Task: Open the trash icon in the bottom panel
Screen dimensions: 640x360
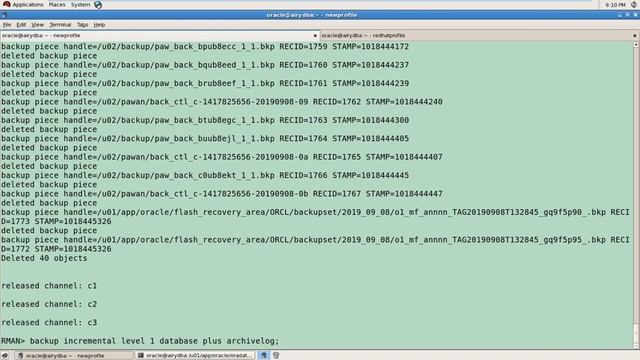Action: (276, 356)
